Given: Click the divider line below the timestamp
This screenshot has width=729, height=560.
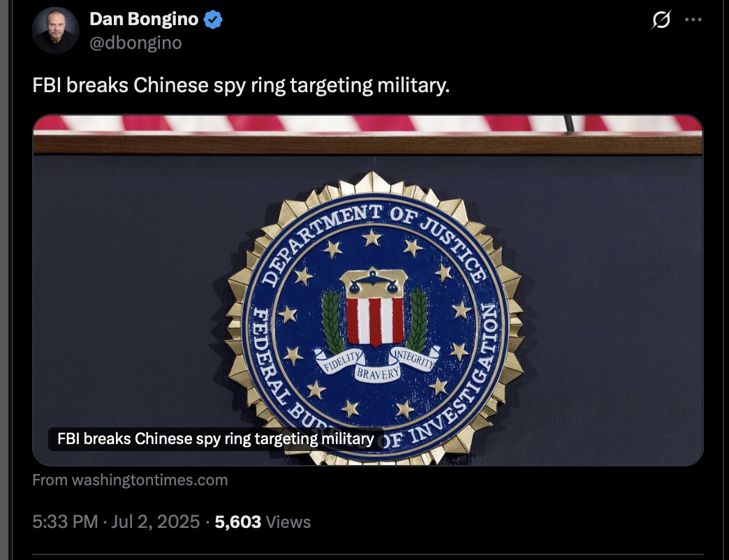Looking at the screenshot, I should [368, 554].
